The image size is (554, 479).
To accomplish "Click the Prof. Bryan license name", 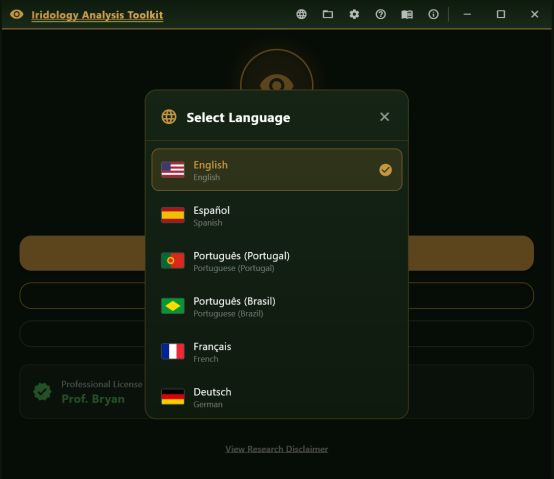I will (x=93, y=399).
